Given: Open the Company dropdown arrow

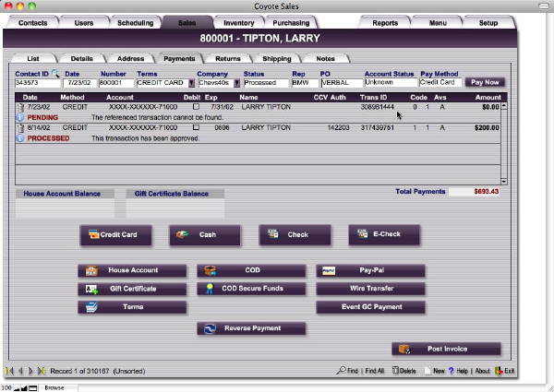Looking at the screenshot, I should (x=236, y=83).
